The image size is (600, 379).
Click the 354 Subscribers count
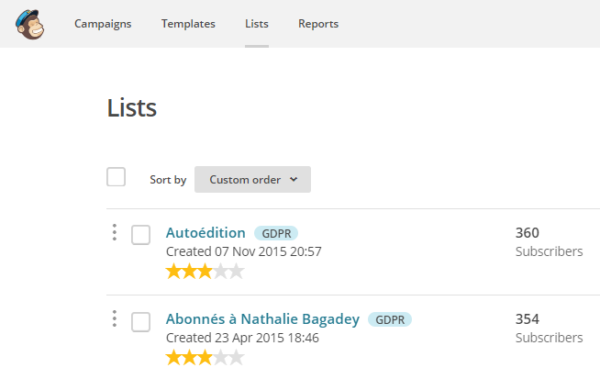[x=549, y=328]
